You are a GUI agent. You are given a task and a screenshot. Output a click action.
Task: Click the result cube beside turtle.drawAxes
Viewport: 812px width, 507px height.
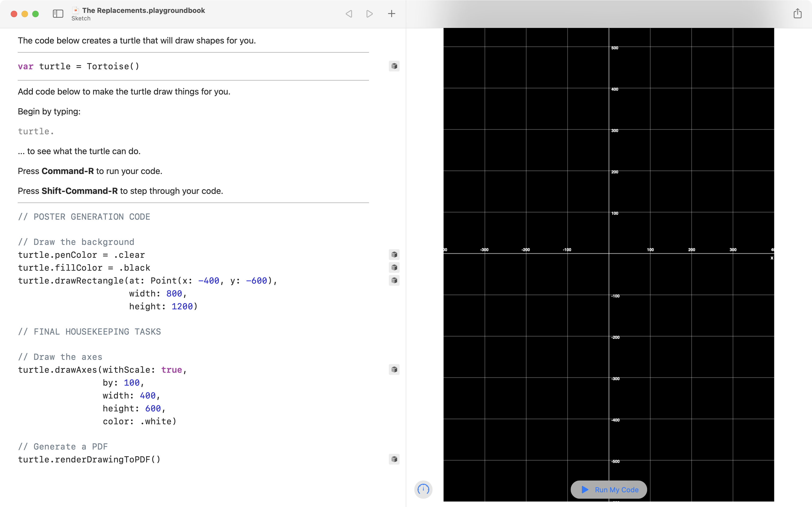pos(394,370)
